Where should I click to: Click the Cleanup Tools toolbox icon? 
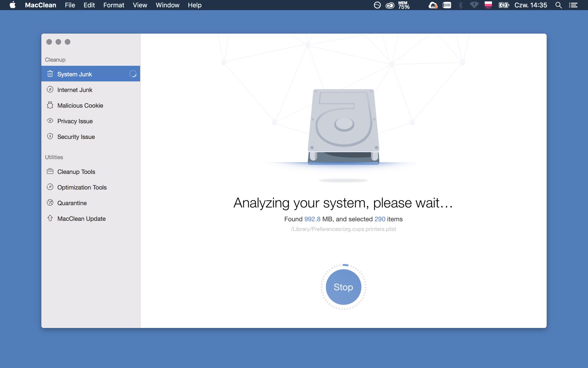(x=50, y=171)
